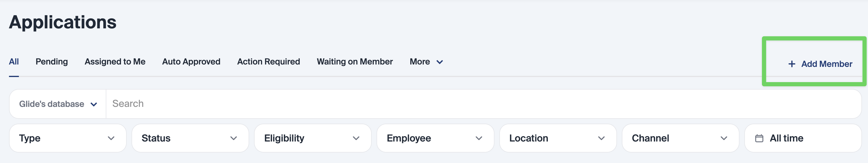View the Action Required tab
The height and width of the screenshot is (163, 868).
tap(269, 62)
